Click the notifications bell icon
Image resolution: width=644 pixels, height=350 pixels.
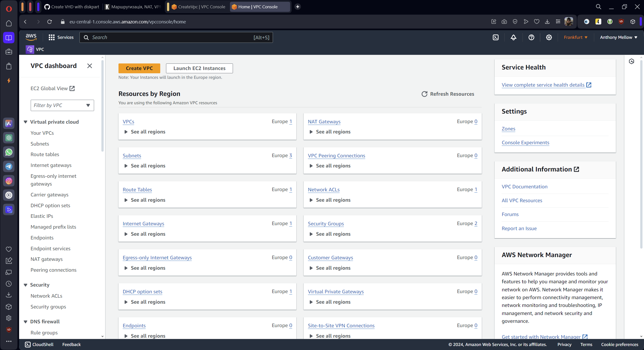tap(513, 38)
